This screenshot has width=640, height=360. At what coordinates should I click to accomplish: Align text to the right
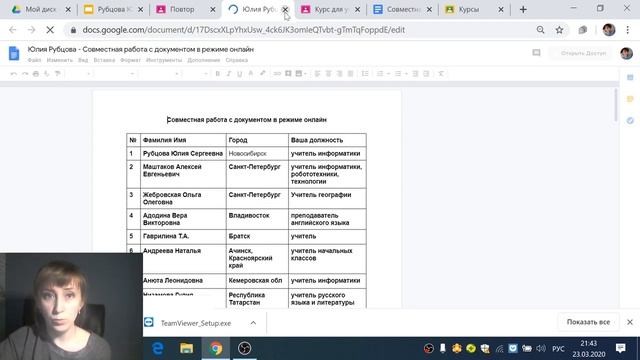click(x=339, y=74)
